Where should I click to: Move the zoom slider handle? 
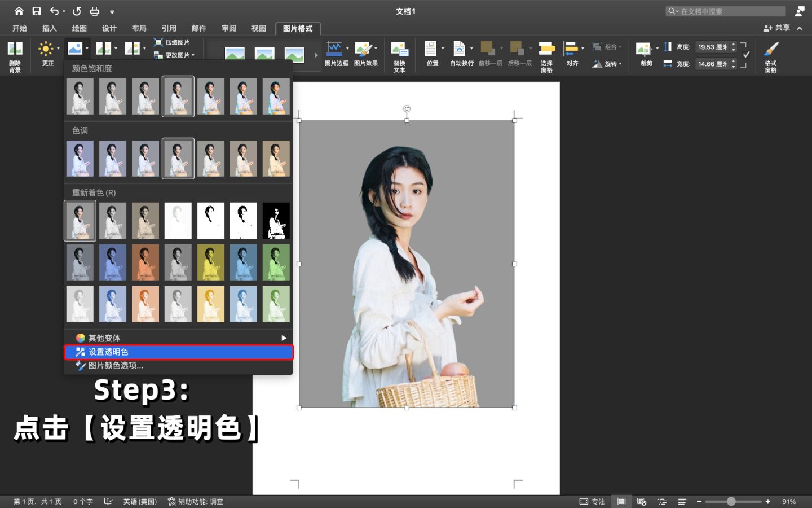click(731, 501)
